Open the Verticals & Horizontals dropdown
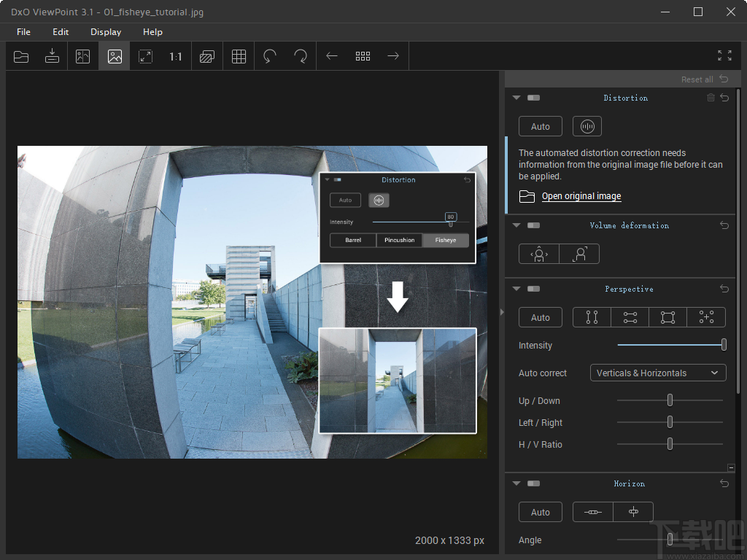The width and height of the screenshot is (747, 560). 657,373
